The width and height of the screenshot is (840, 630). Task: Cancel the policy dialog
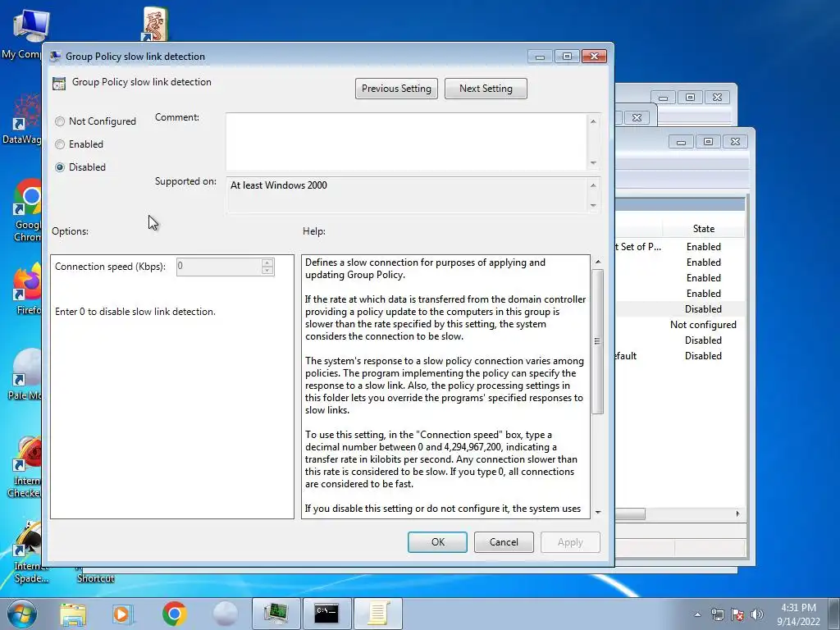504,542
